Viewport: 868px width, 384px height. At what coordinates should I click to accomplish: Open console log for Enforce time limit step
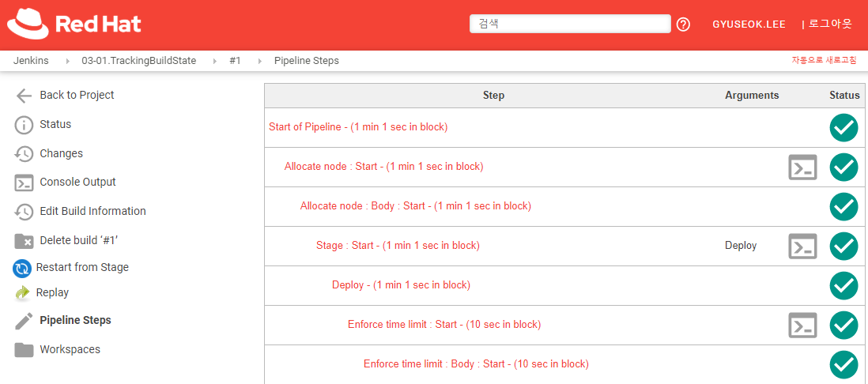802,325
